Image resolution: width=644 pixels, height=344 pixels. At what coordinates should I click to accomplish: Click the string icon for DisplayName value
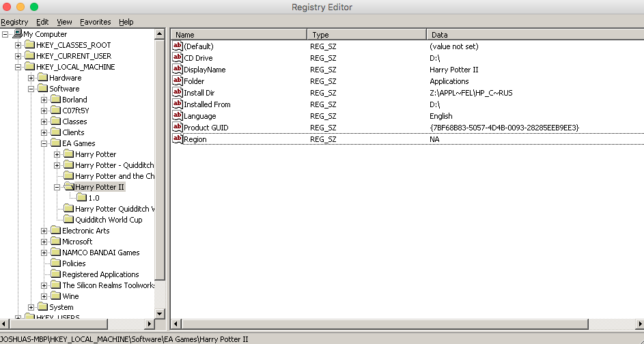point(178,69)
